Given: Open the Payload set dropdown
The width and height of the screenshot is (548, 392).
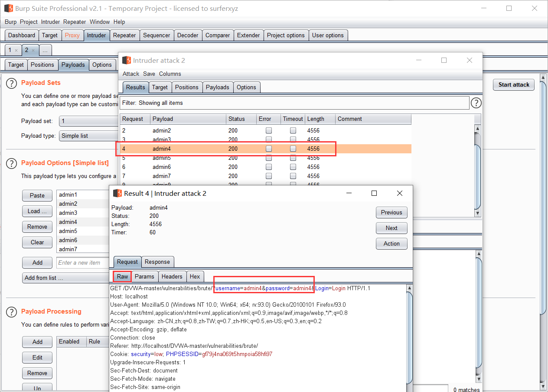Looking at the screenshot, I should [89, 121].
